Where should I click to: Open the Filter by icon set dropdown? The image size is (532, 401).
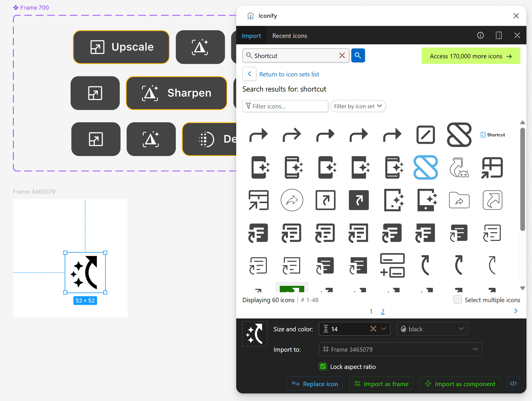358,106
